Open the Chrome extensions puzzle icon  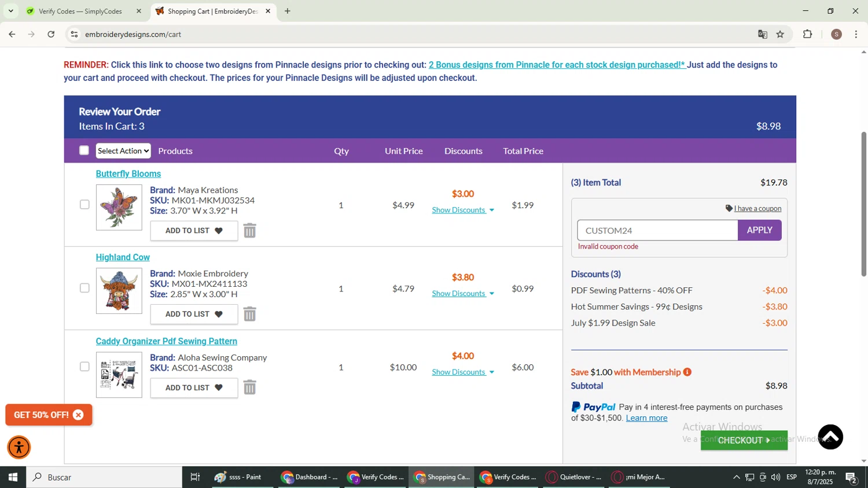808,34
